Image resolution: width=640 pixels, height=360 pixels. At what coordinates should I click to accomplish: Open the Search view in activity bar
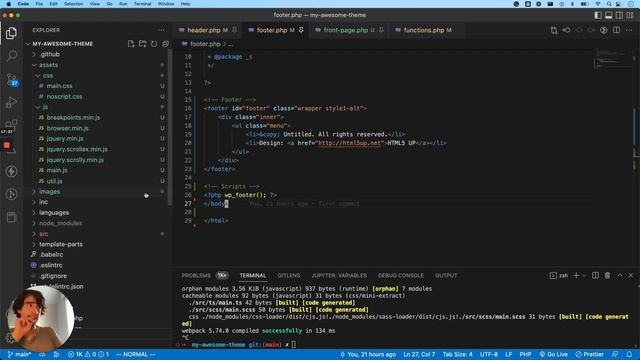(x=11, y=55)
